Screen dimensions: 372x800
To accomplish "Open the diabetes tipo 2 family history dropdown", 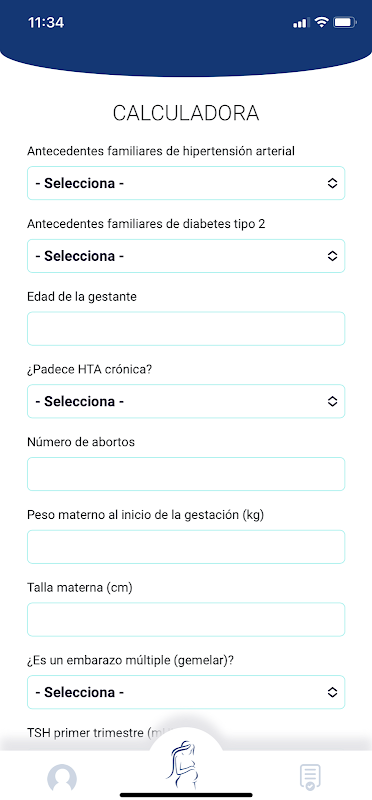I will (x=186, y=256).
